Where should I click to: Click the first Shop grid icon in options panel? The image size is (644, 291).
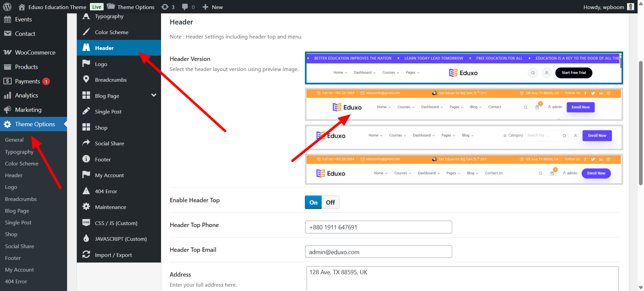[x=86, y=127]
